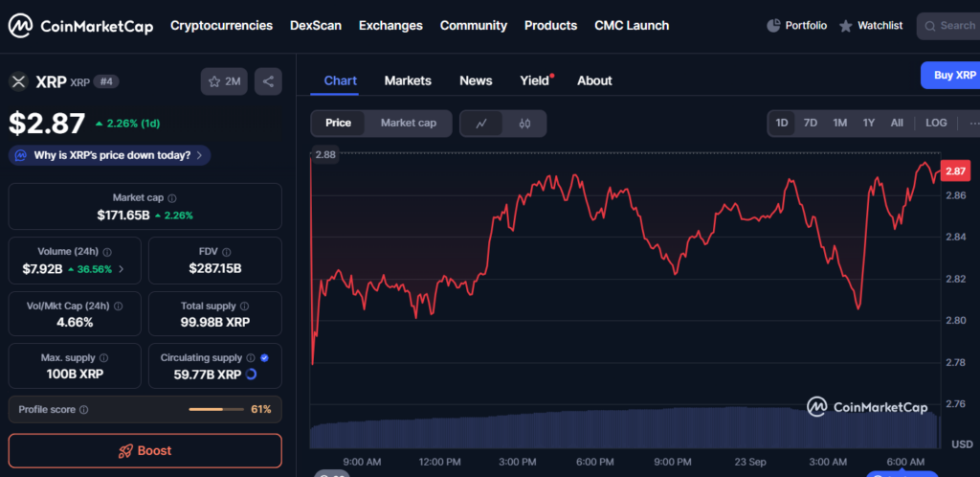The width and height of the screenshot is (980, 477).
Task: Click the #4 rank badge
Action: click(x=106, y=81)
